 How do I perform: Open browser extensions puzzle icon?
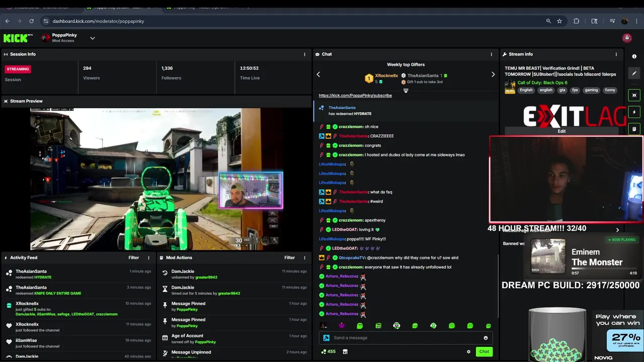pos(576,21)
